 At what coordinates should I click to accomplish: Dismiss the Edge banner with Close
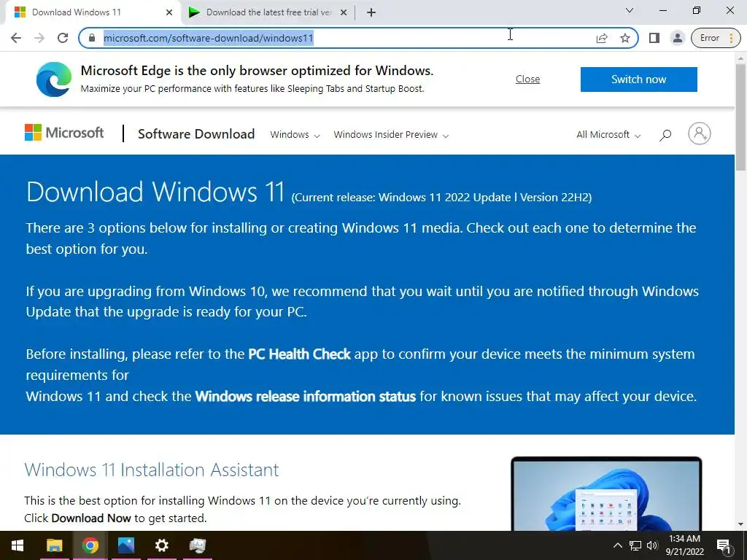tap(527, 79)
